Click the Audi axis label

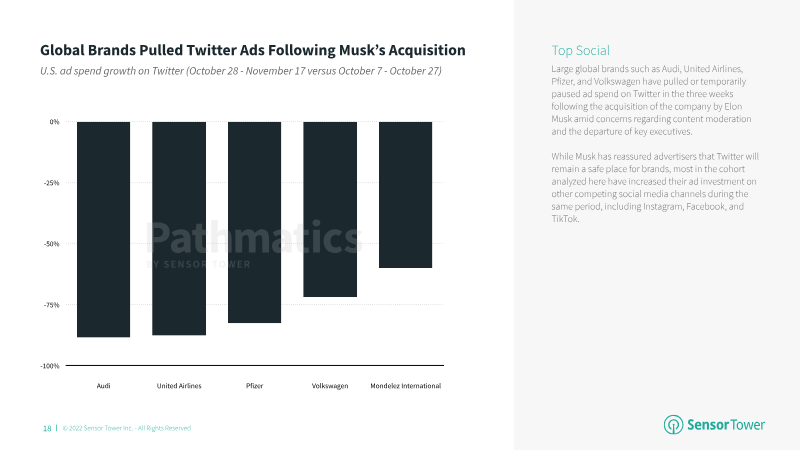[104, 386]
